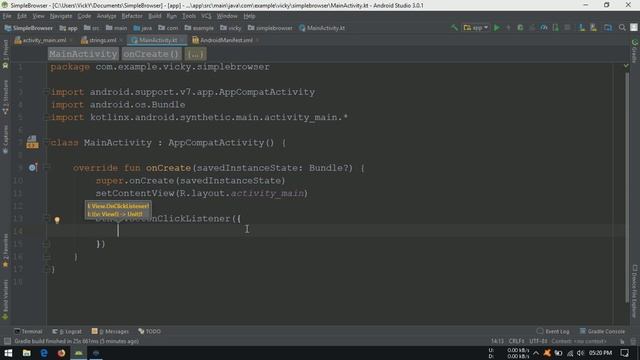Open the Gradle Console
Screen dimensions: 640x360
(x=602, y=331)
